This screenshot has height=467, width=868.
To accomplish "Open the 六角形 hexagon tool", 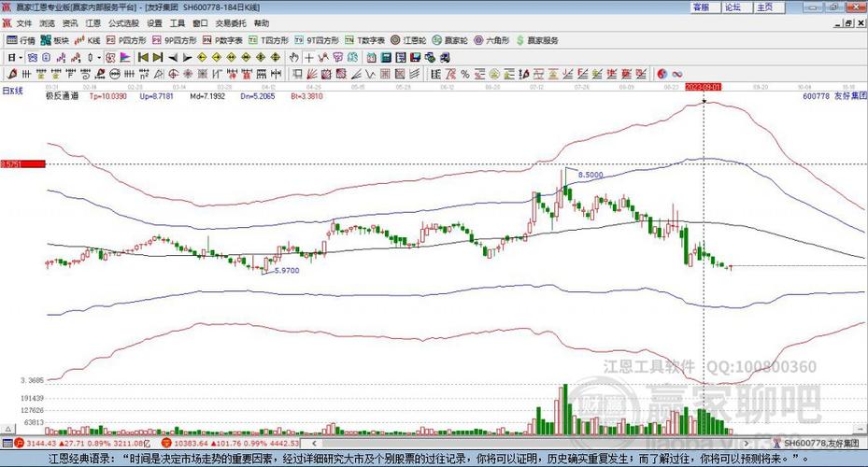I will click(x=491, y=40).
